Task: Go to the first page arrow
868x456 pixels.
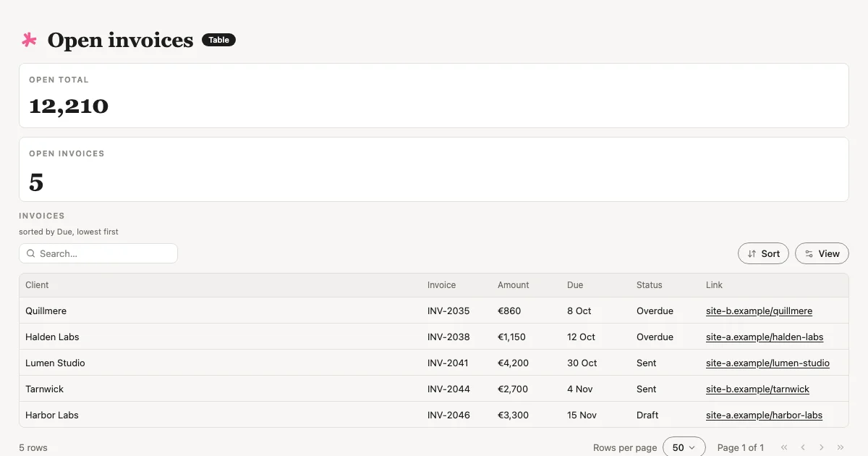Action: point(784,447)
